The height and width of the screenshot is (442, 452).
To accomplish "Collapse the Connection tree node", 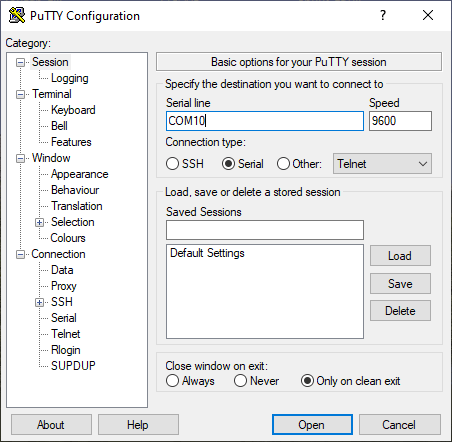I will coord(21,254).
